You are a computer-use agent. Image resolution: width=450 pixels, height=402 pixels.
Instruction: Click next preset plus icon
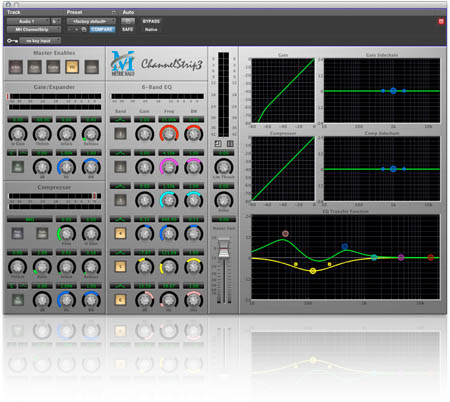[76, 30]
